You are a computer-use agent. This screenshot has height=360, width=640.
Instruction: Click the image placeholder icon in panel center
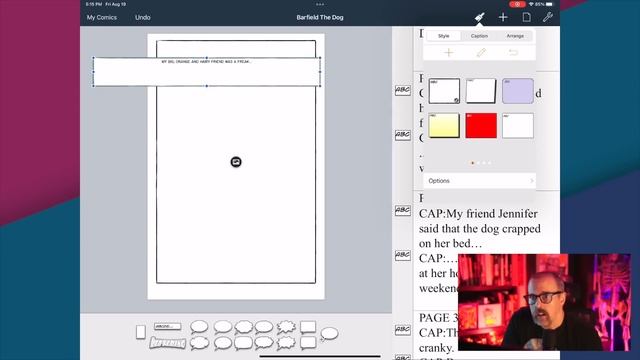click(236, 162)
